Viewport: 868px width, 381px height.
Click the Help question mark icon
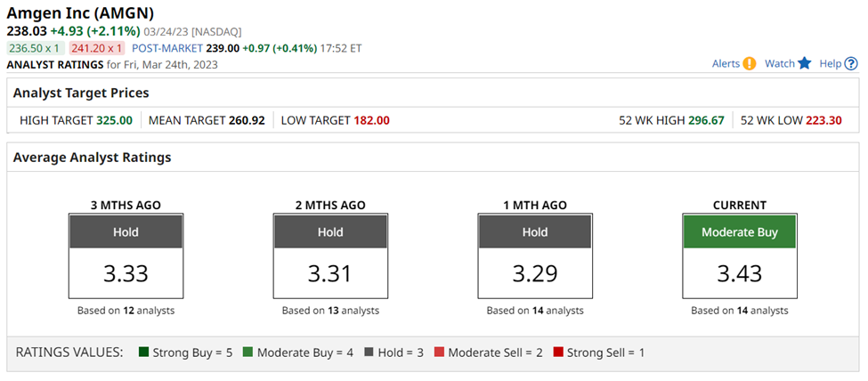(851, 64)
